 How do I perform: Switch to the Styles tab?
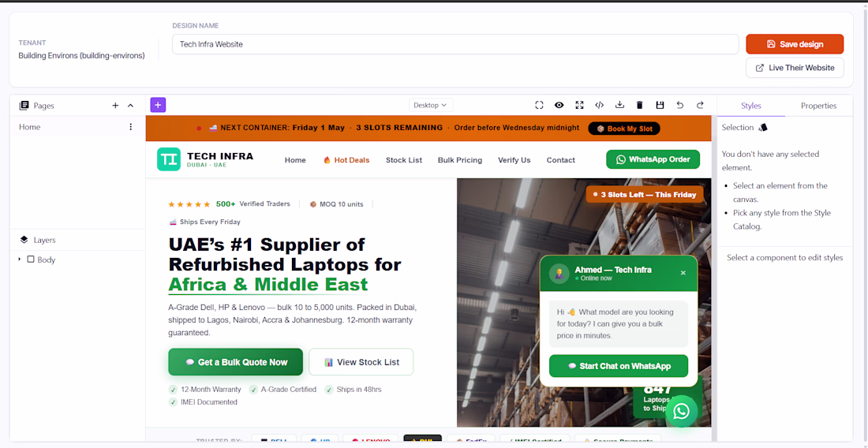pyautogui.click(x=751, y=106)
